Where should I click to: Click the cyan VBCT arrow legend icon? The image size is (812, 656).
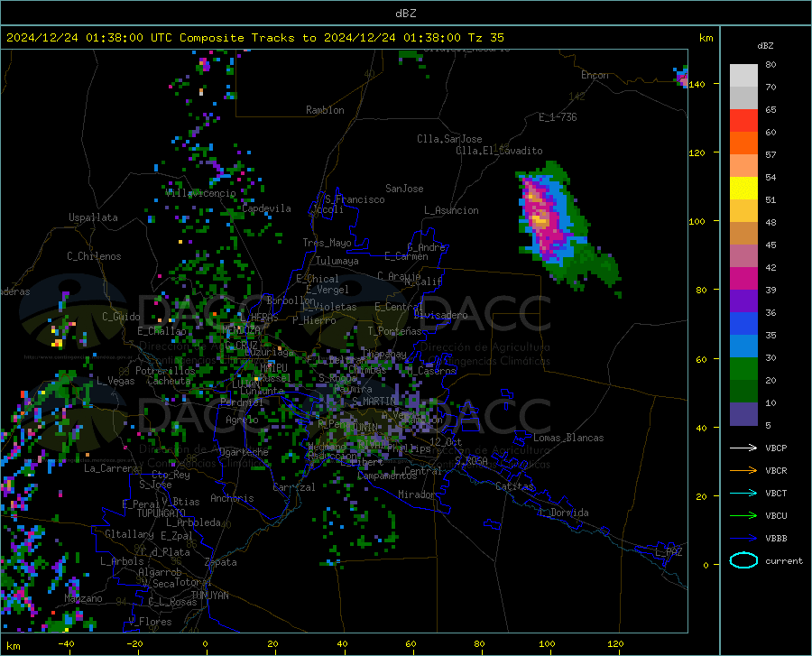743,493
